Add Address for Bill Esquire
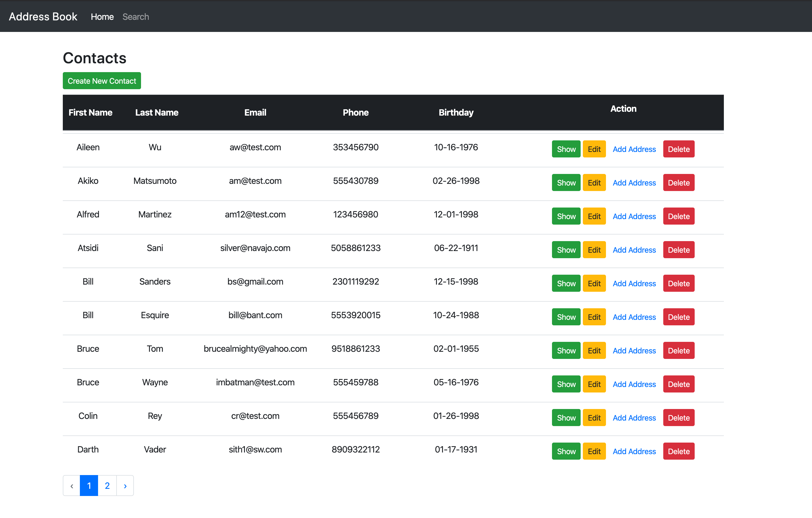 634,317
